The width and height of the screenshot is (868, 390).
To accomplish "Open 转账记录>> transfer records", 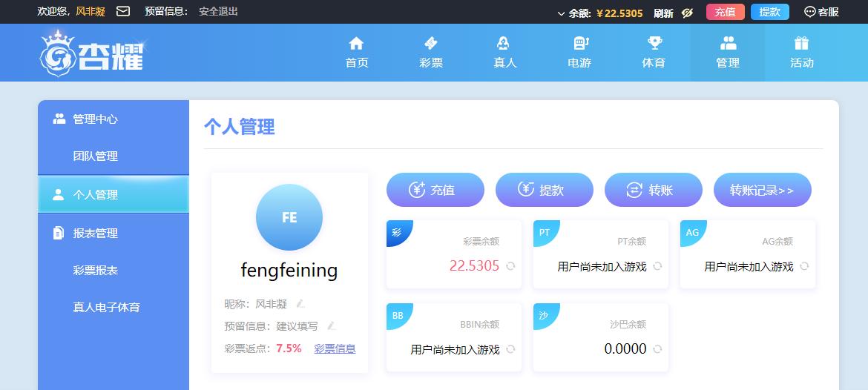I will (x=762, y=190).
